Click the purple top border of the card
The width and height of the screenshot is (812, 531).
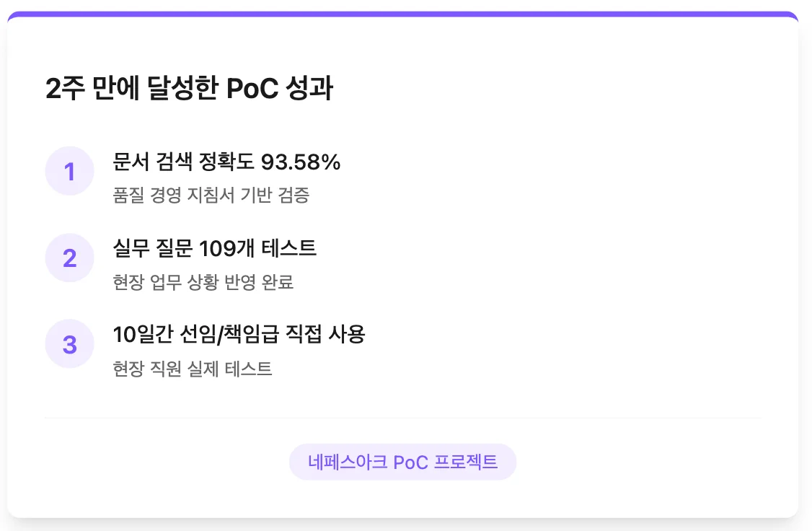pyautogui.click(x=402, y=14)
